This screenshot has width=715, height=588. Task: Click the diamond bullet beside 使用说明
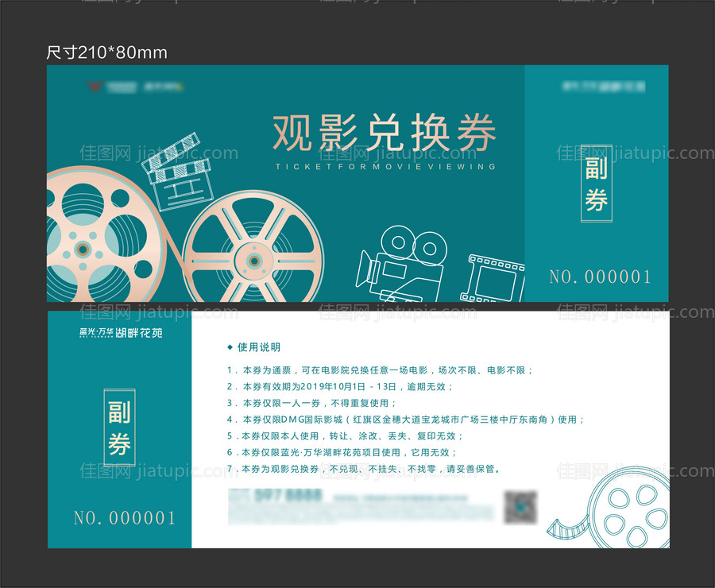(229, 346)
